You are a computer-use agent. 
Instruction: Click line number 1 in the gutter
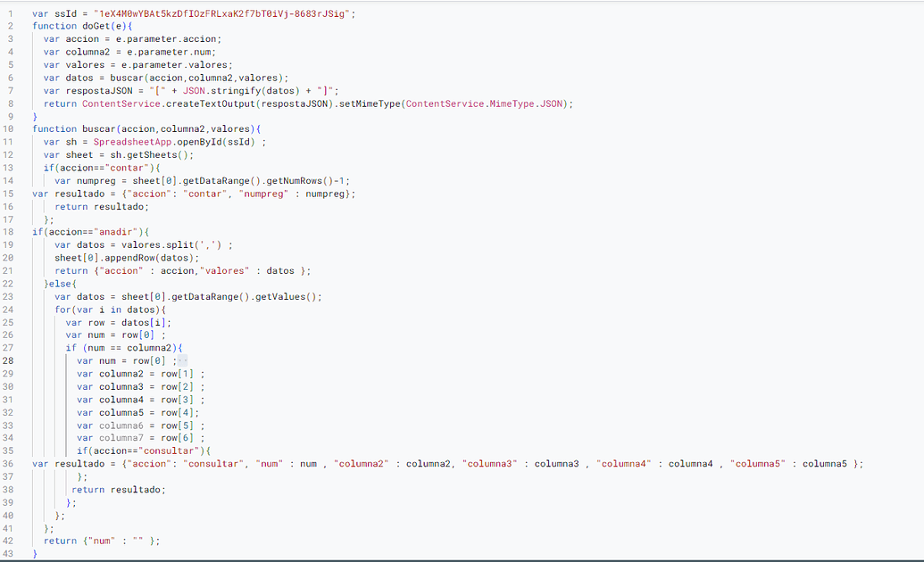(10, 13)
